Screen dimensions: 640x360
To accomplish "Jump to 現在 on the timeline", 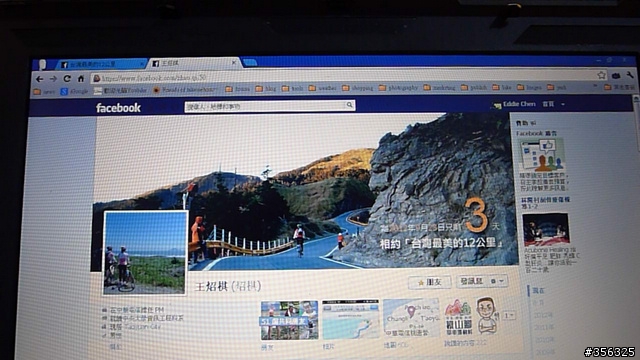I will 538,291.
